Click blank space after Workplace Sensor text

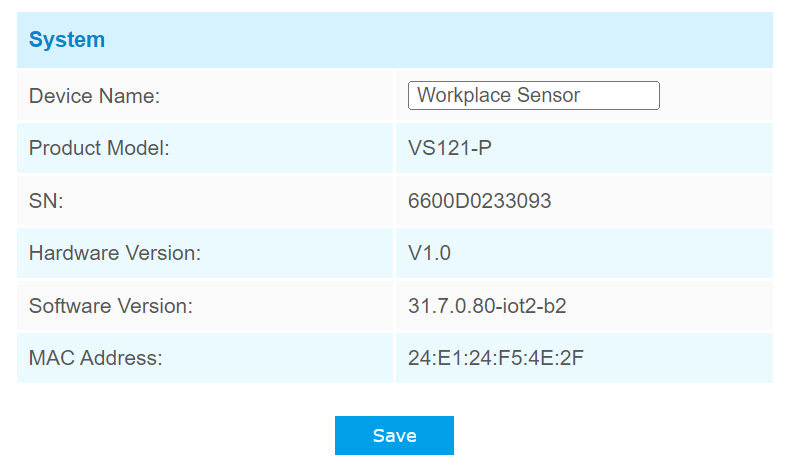tap(620, 96)
